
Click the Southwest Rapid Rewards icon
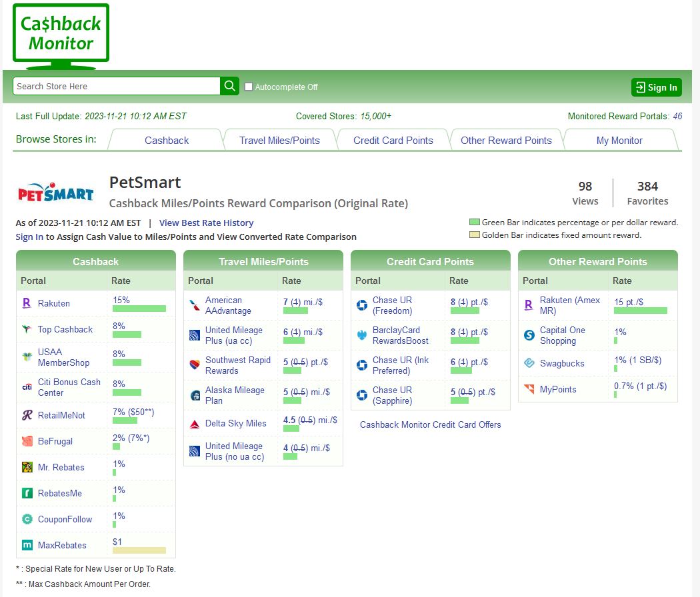pos(194,365)
